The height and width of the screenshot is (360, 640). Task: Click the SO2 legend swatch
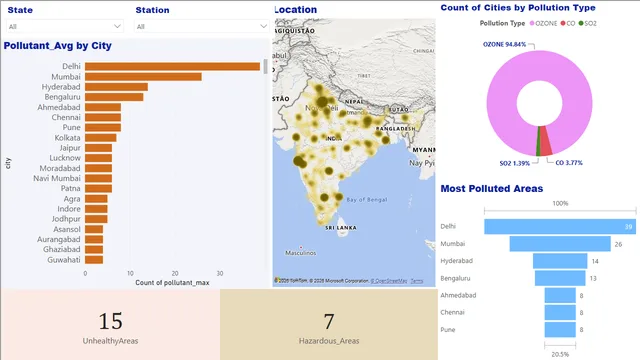pyautogui.click(x=581, y=23)
